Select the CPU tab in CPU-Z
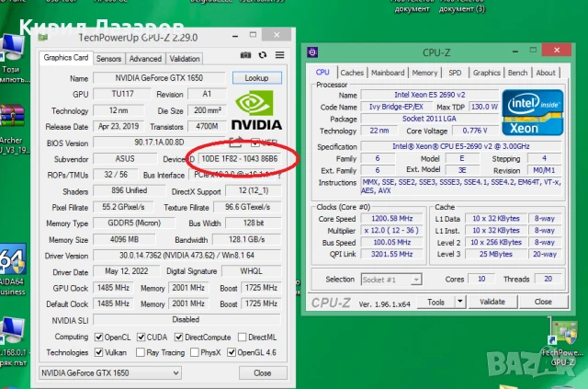Viewport: 588px width, 389px height. pyautogui.click(x=322, y=72)
